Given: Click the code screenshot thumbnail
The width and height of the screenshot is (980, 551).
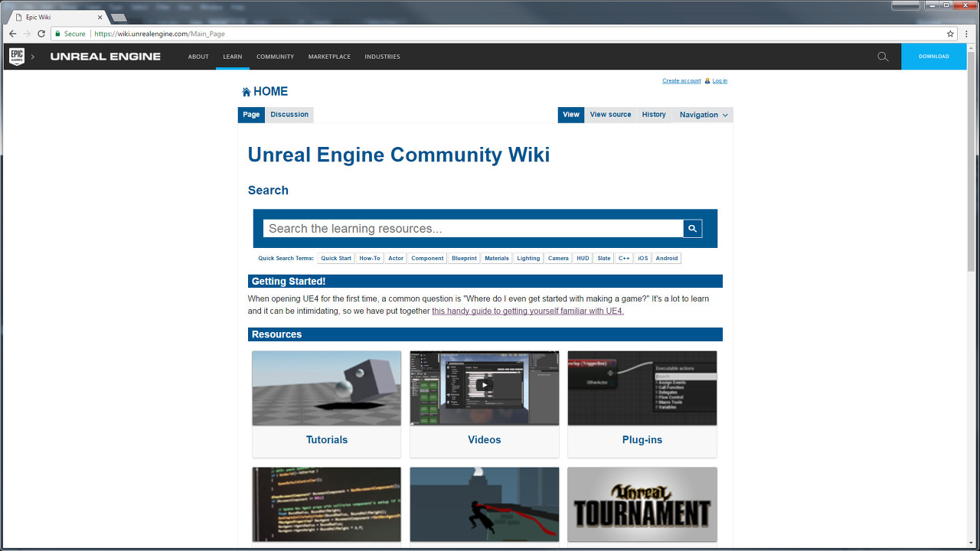Looking at the screenshot, I should 327,504.
